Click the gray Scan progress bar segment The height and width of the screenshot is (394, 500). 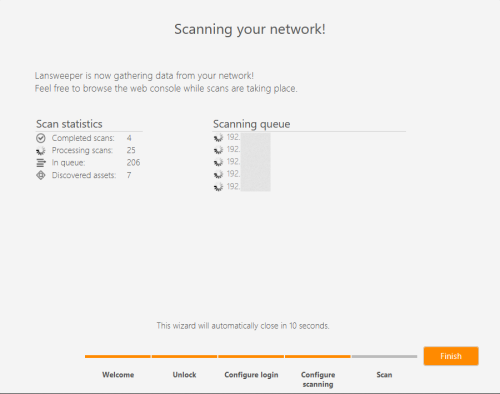pyautogui.click(x=384, y=356)
